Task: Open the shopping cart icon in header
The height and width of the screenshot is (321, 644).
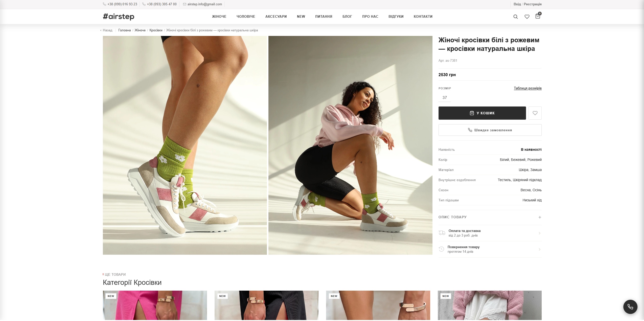Action: (538, 16)
